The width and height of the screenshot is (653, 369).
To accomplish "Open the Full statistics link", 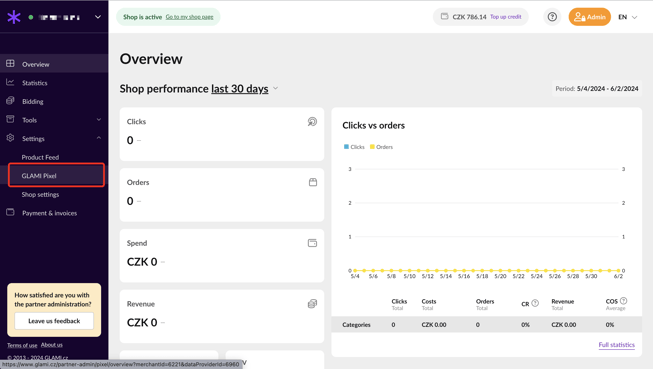I will click(x=616, y=345).
